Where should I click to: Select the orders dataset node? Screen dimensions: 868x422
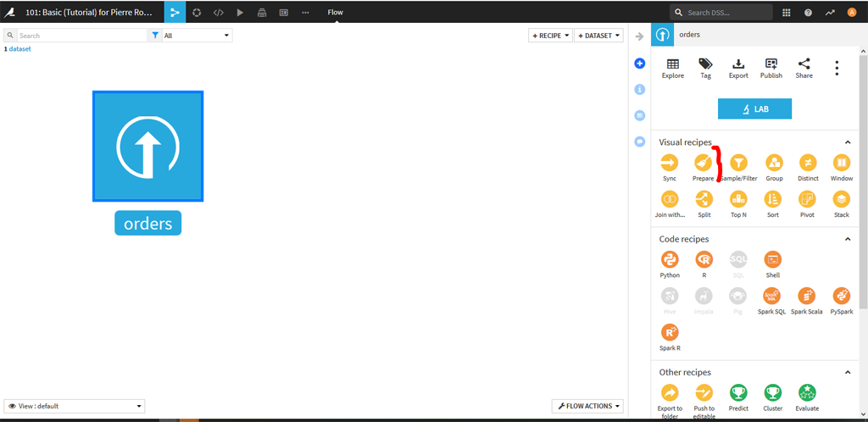(147, 147)
